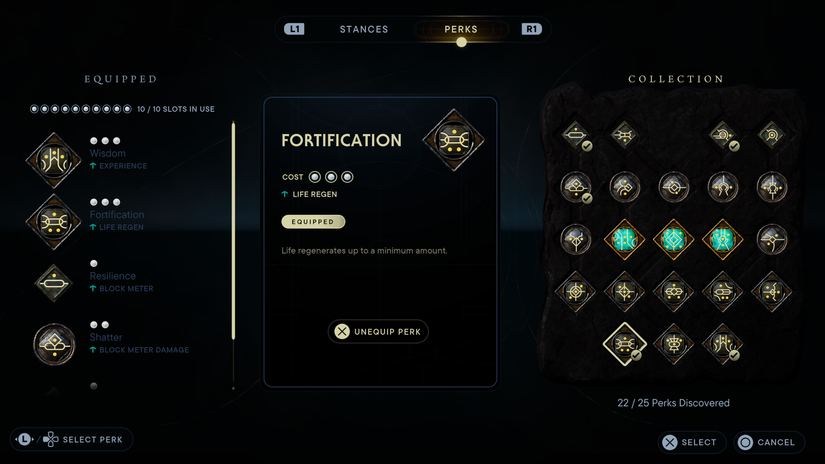Select the highlighted perk in collection bottom row
Screen dimensions: 825x464
(624, 344)
